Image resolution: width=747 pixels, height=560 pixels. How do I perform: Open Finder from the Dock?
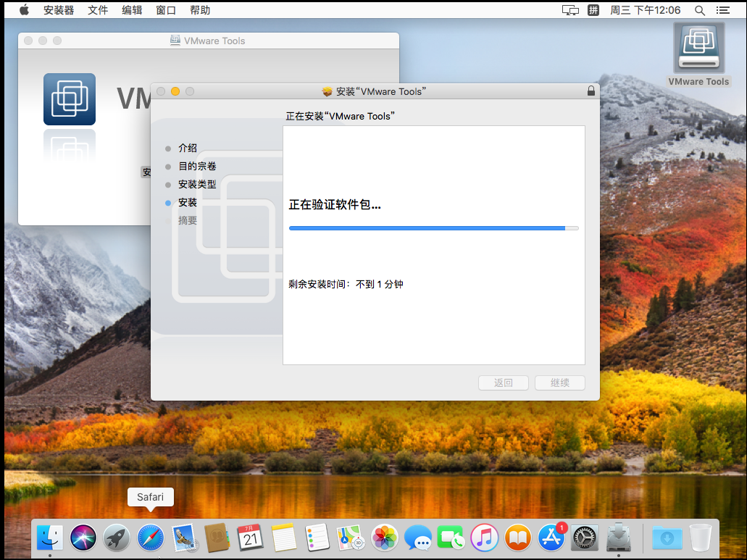(50, 538)
